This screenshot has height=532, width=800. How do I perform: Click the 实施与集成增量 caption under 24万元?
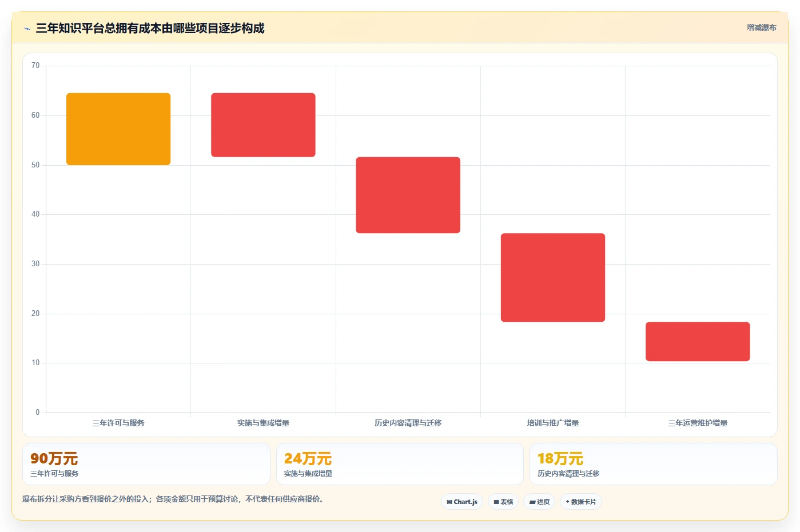click(x=308, y=474)
